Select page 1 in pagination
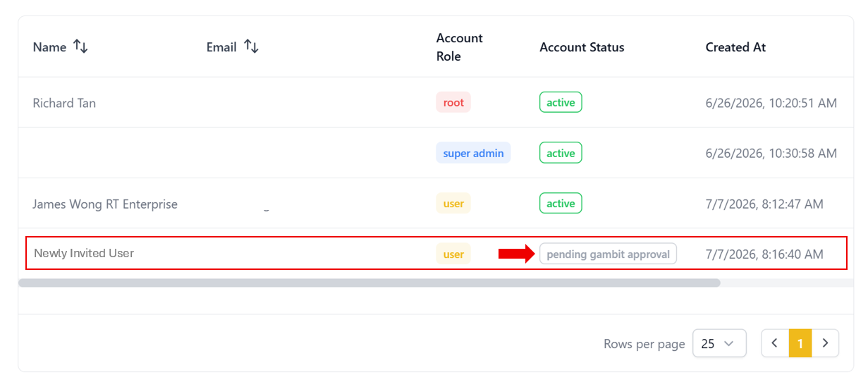The image size is (868, 389). [x=800, y=343]
